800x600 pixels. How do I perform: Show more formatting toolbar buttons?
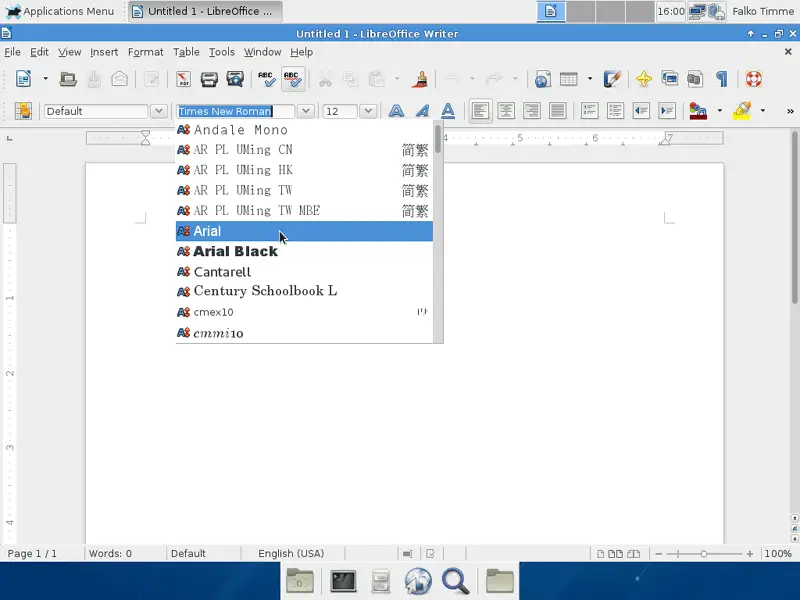point(790,111)
